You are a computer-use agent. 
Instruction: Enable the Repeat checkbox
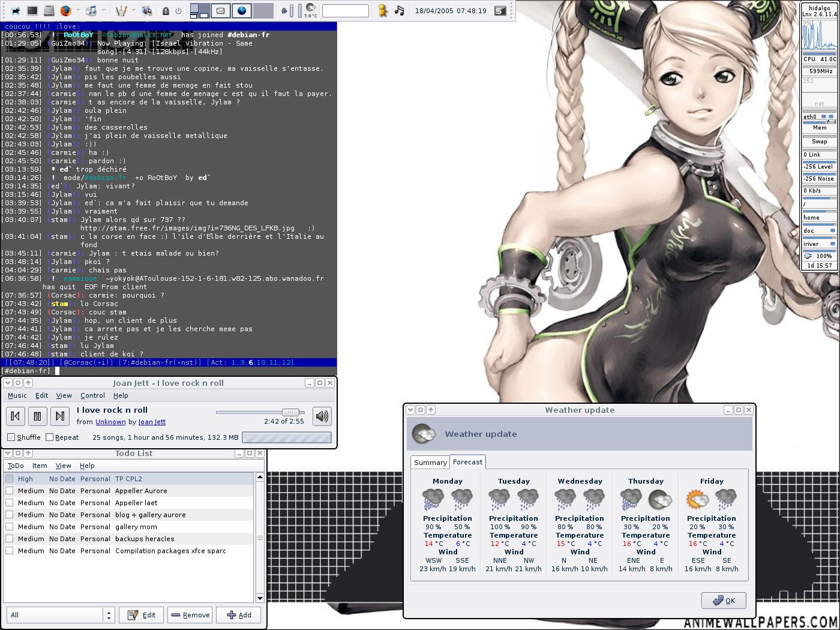50,437
